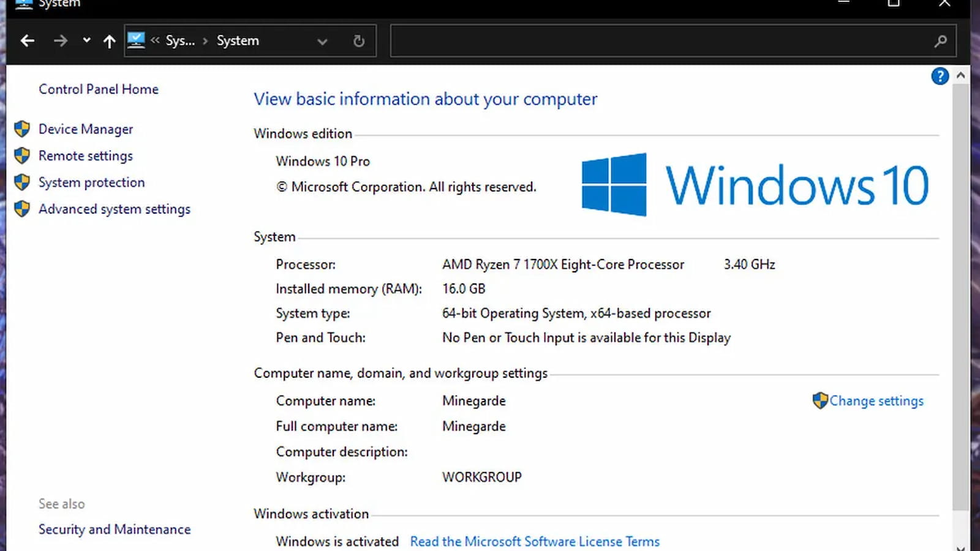This screenshot has height=551, width=980.
Task: Click the 'Installed memory (RAM):' label
Action: 349,289
